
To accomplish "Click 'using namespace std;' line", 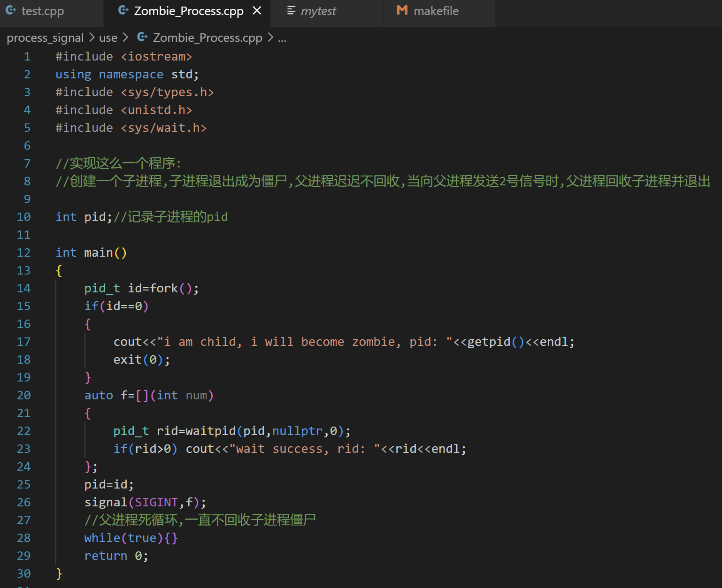I will click(x=127, y=75).
